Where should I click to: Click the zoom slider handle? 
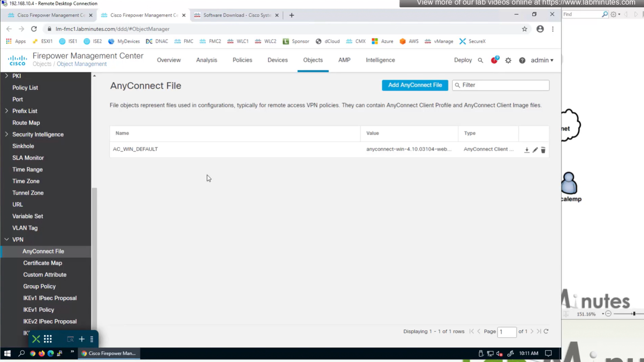click(634, 314)
